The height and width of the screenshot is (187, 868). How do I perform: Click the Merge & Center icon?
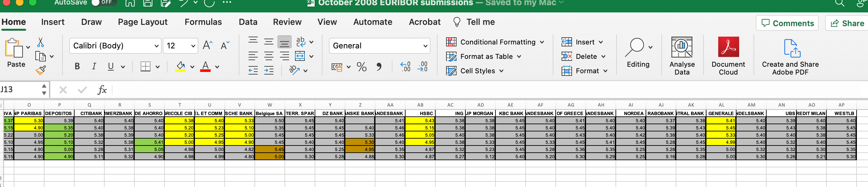(x=300, y=56)
